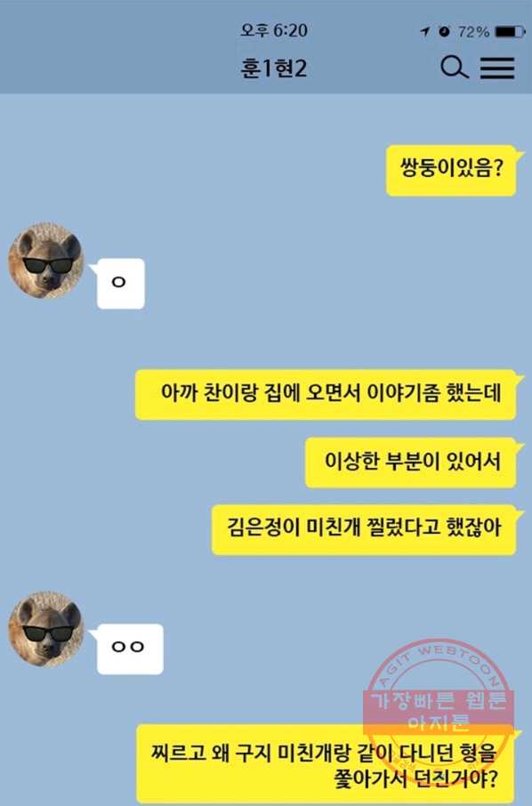The width and height of the screenshot is (532, 806).
Task: Tap alarm clock icon in status bar
Action: [x=445, y=31]
